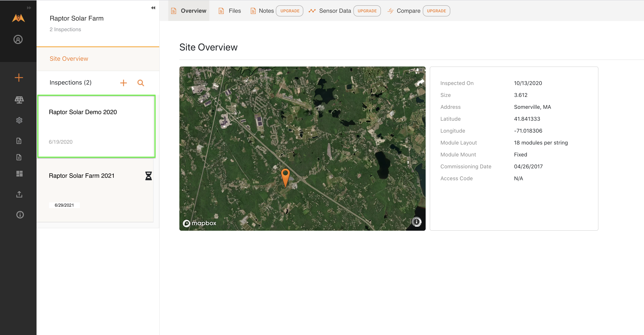Select the Site Overview link
Viewport: 644px width, 335px height.
pos(69,59)
